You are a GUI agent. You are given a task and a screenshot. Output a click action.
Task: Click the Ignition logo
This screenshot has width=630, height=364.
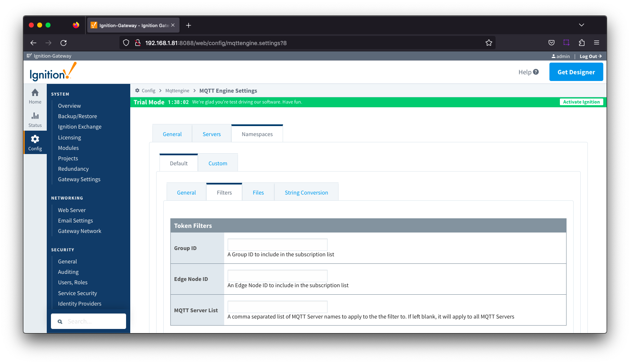coord(53,72)
